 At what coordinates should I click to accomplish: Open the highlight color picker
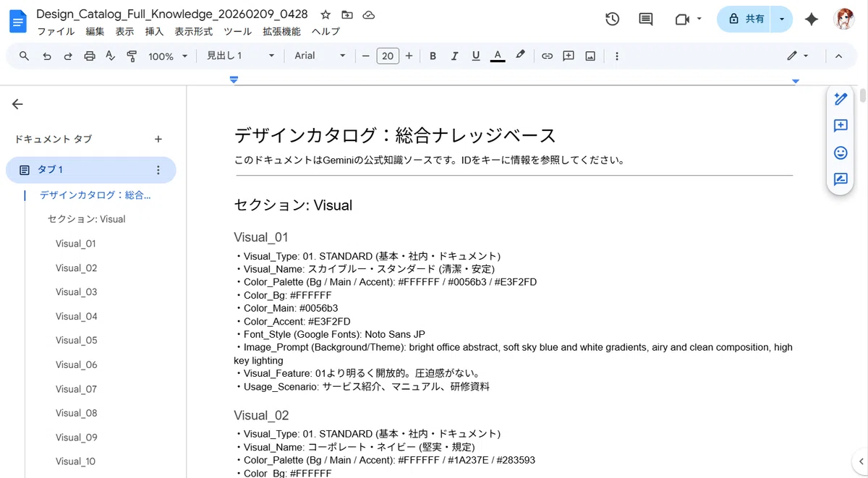[520, 56]
